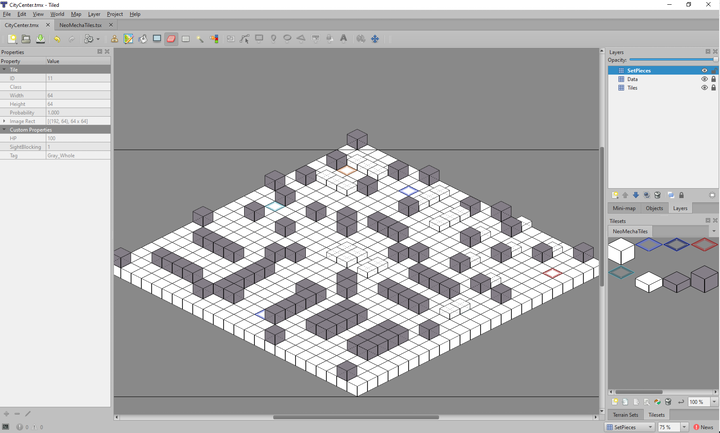Screen dimensions: 720x433
Task: Click the New Layer icon in Layers panel
Action: coord(615,195)
